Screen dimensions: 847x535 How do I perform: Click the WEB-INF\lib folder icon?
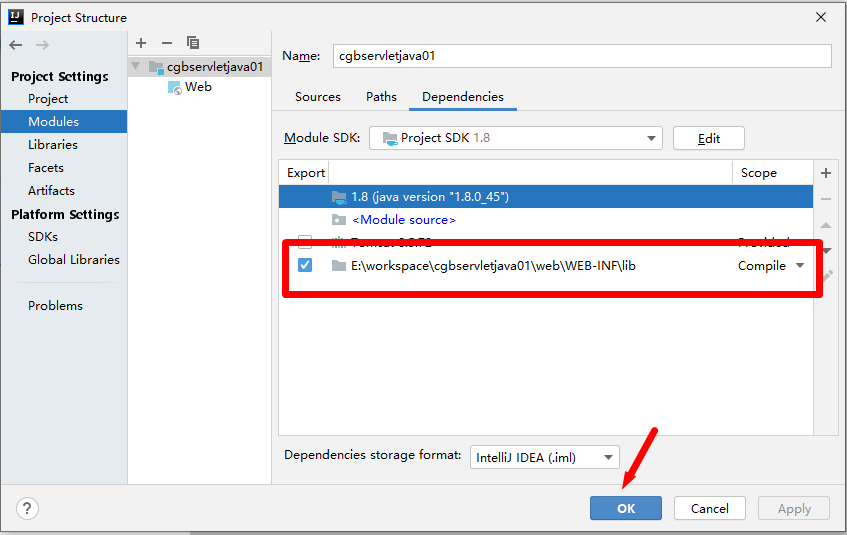click(x=339, y=265)
